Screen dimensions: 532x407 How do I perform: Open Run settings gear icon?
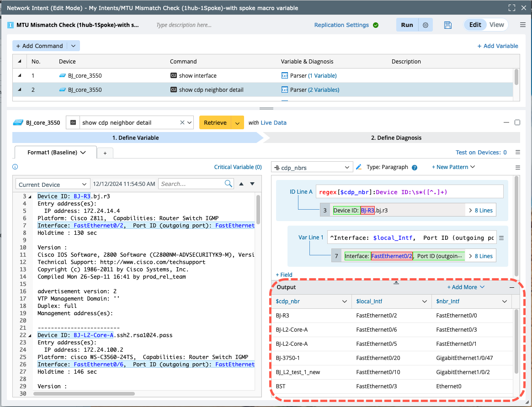426,25
